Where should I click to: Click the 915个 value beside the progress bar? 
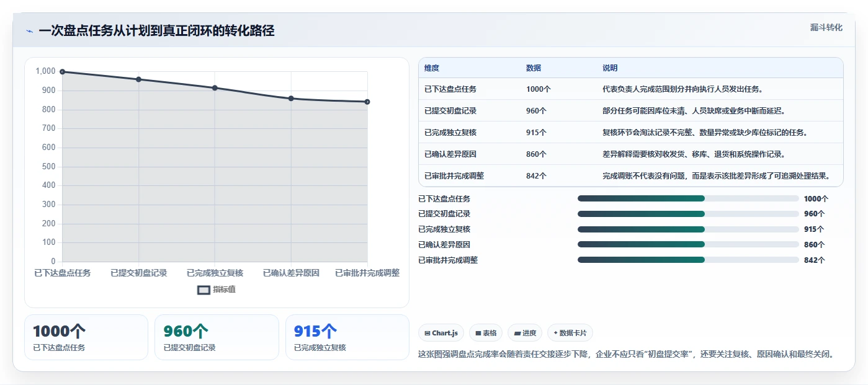(x=814, y=229)
